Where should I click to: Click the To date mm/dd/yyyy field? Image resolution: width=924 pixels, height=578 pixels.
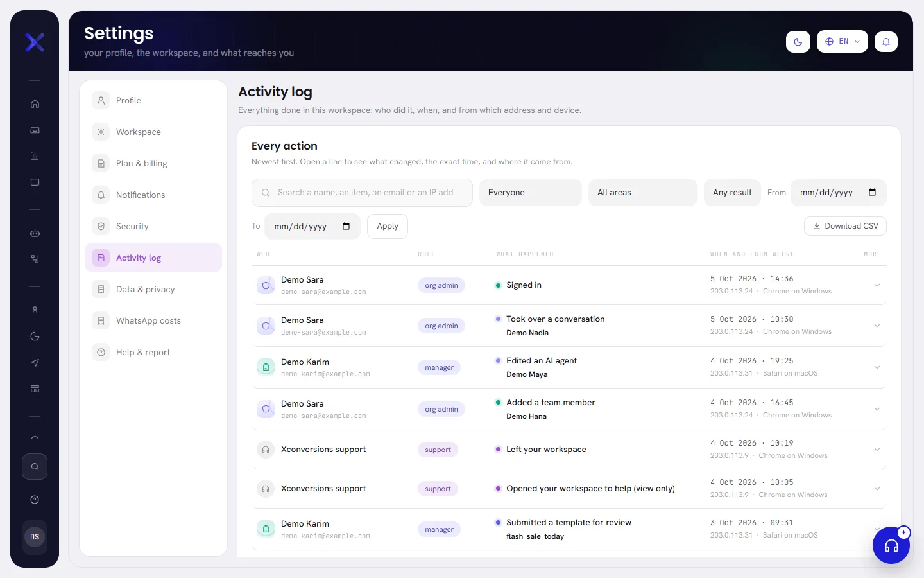tap(312, 226)
